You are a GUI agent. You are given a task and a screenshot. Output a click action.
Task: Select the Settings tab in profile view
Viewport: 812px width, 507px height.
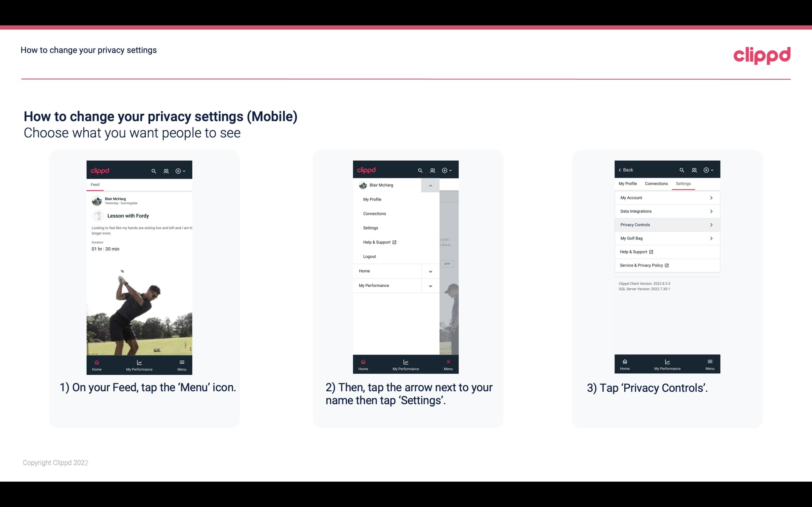tap(683, 183)
